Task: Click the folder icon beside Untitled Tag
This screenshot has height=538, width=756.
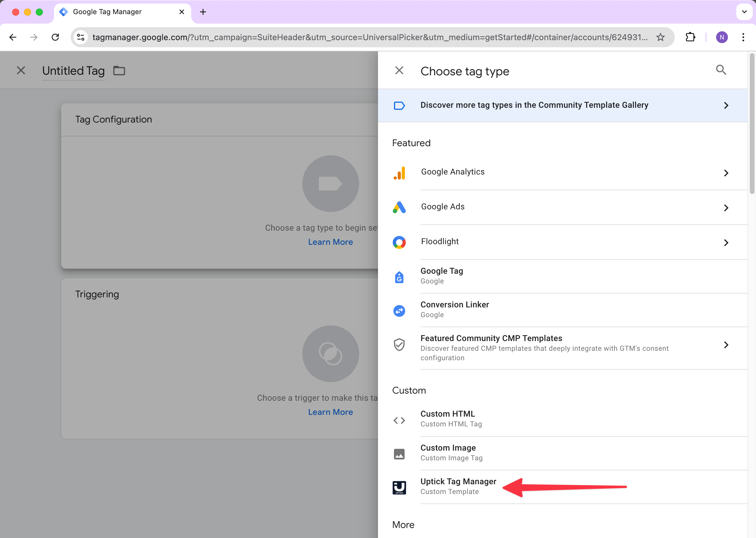Action: [119, 71]
